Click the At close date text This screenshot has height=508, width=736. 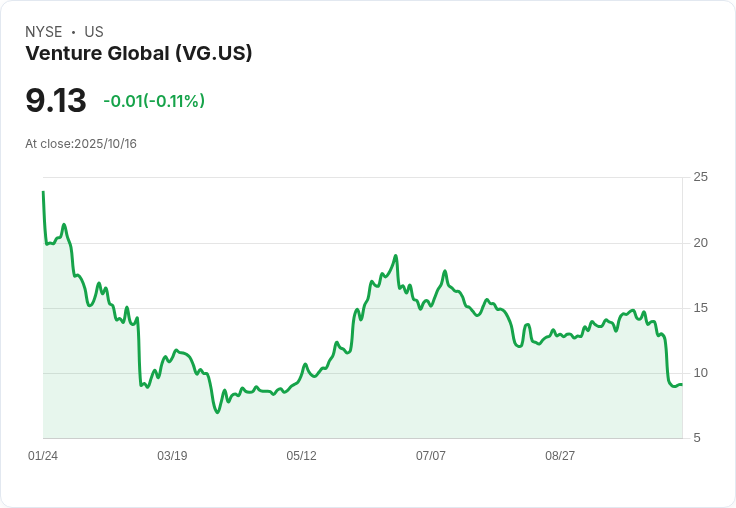(81, 144)
